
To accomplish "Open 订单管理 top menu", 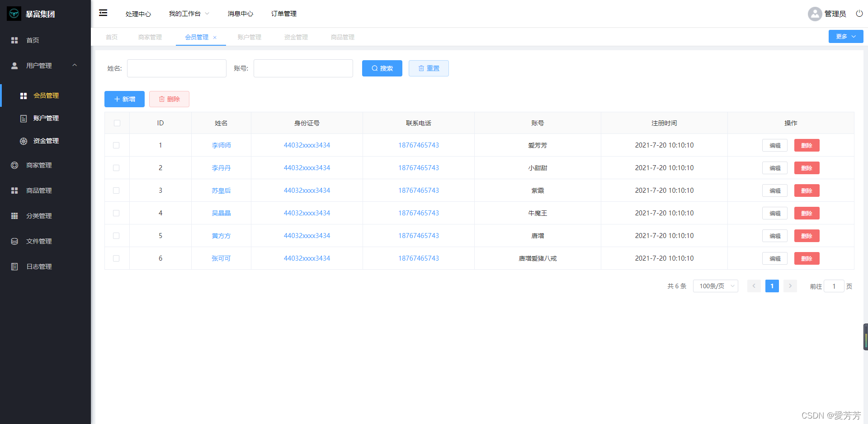I will click(284, 14).
